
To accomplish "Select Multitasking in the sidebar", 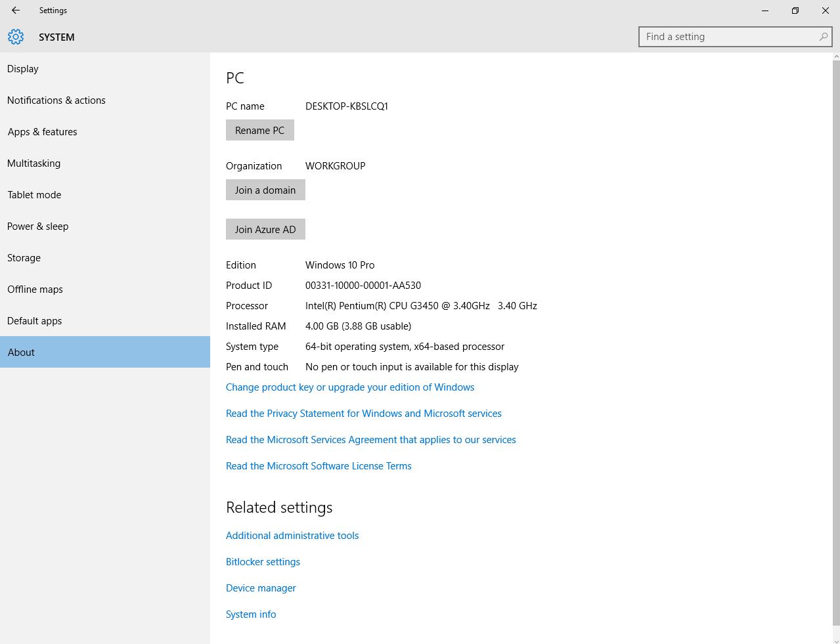I will (x=105, y=163).
